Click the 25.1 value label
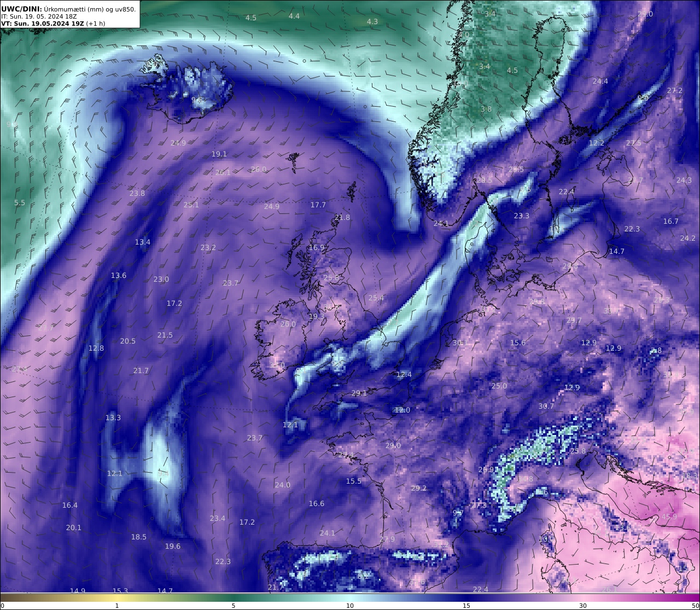 tap(191, 205)
